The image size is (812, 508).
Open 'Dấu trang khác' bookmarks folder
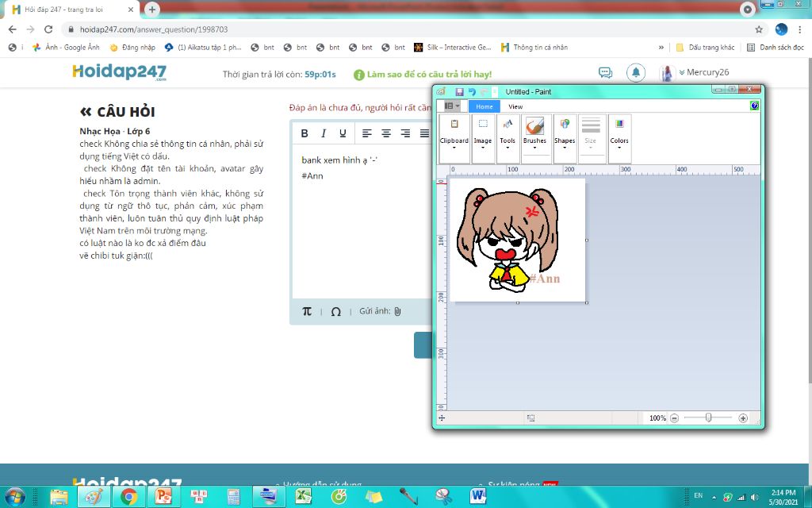click(x=705, y=47)
